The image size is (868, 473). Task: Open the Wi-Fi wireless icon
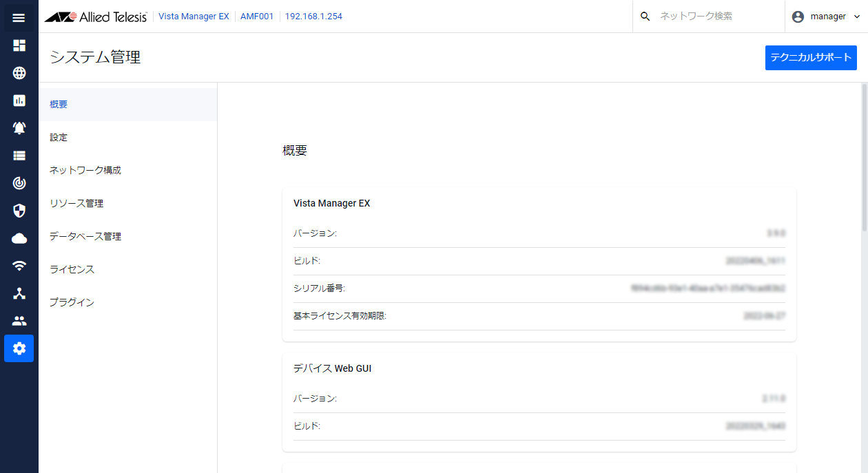point(19,266)
